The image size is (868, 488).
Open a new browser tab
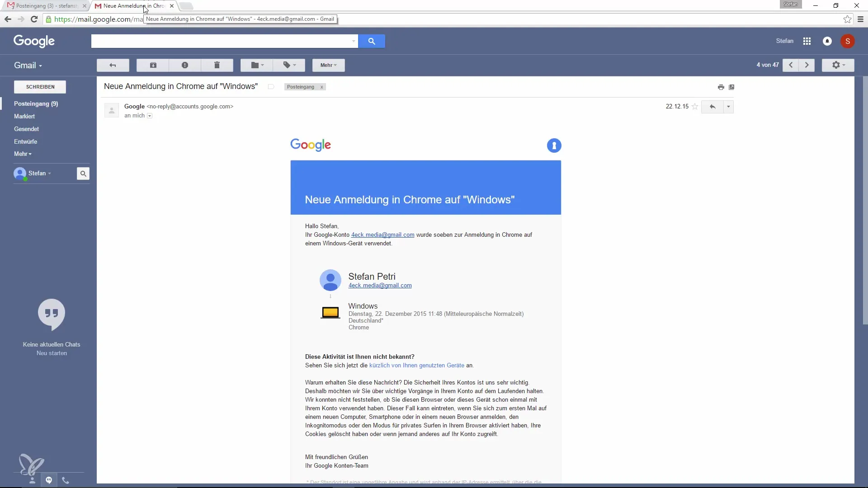click(x=186, y=6)
